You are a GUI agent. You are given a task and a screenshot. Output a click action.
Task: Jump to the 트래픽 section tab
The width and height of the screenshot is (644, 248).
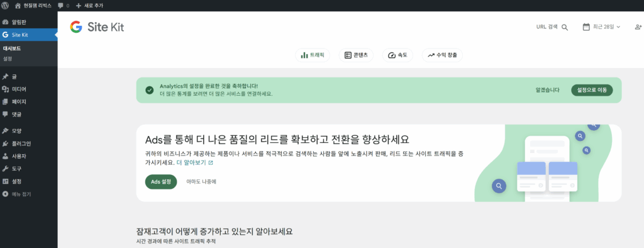pos(313,55)
